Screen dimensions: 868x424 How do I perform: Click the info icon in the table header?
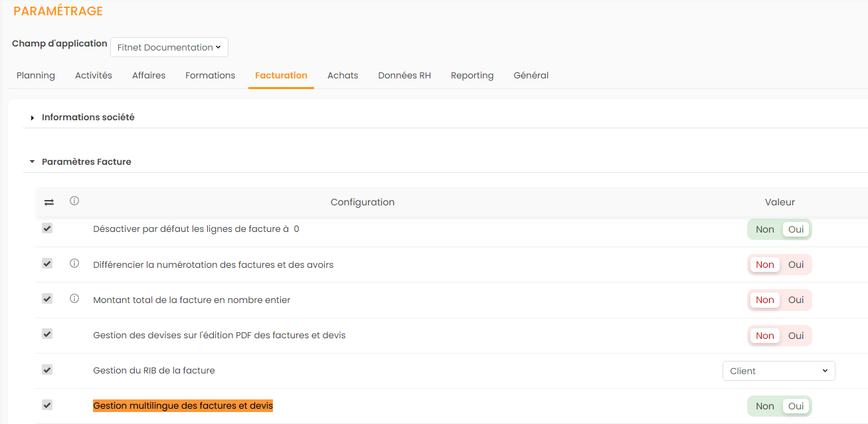pyautogui.click(x=74, y=201)
